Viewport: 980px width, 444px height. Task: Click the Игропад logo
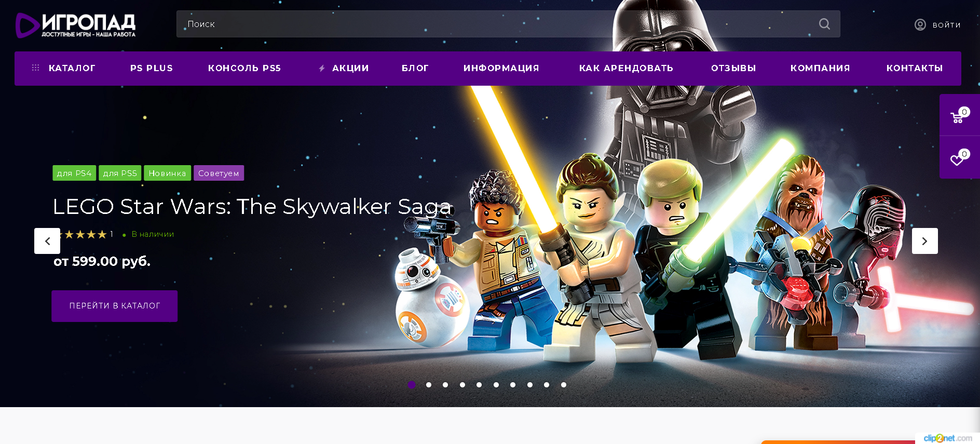pos(76,25)
